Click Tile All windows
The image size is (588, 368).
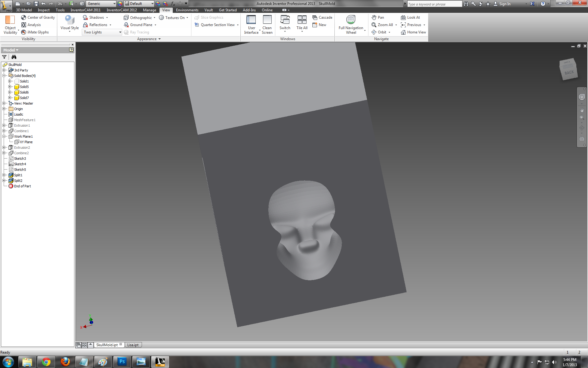(x=302, y=24)
